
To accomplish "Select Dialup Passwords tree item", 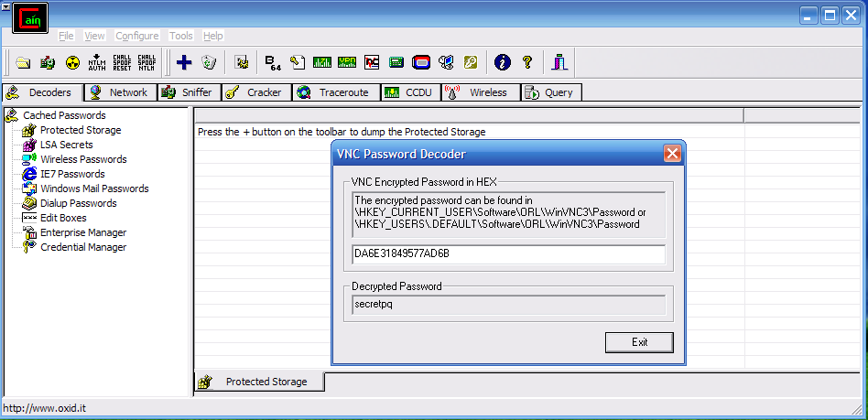I will point(78,203).
